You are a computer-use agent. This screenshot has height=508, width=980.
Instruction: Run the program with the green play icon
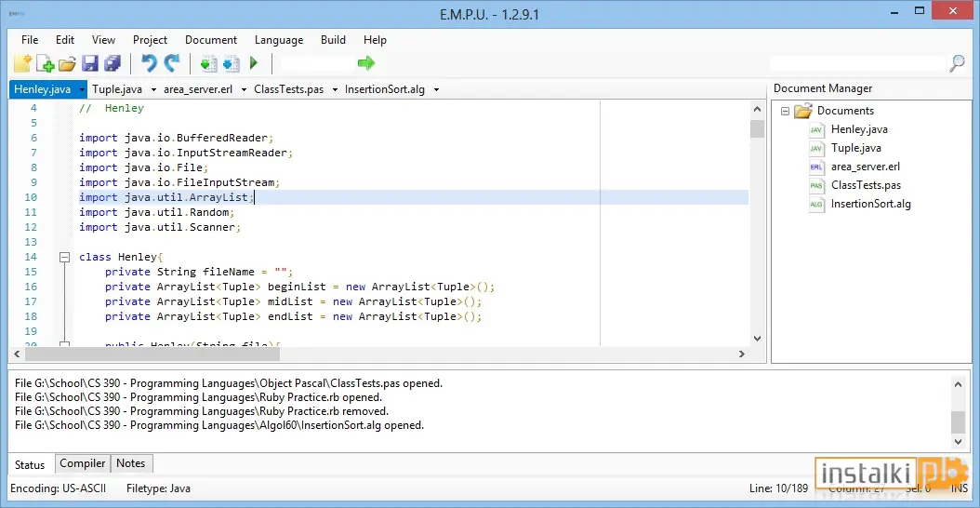[x=254, y=62]
